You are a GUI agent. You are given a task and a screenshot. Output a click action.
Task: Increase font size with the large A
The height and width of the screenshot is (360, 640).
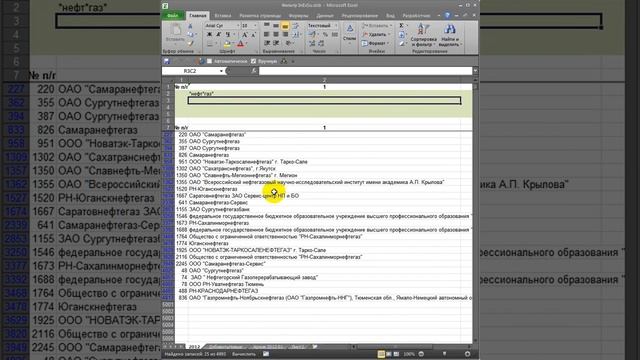[245, 35]
